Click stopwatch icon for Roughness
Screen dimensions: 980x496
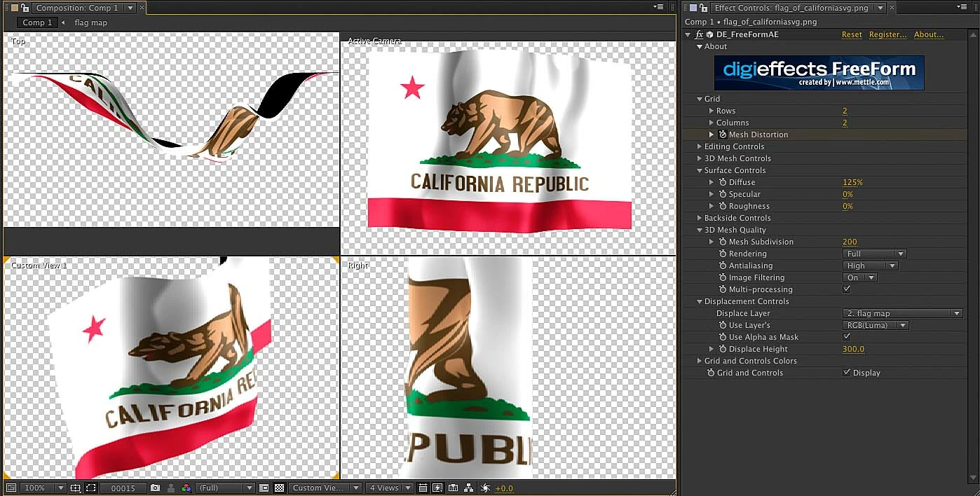(723, 206)
